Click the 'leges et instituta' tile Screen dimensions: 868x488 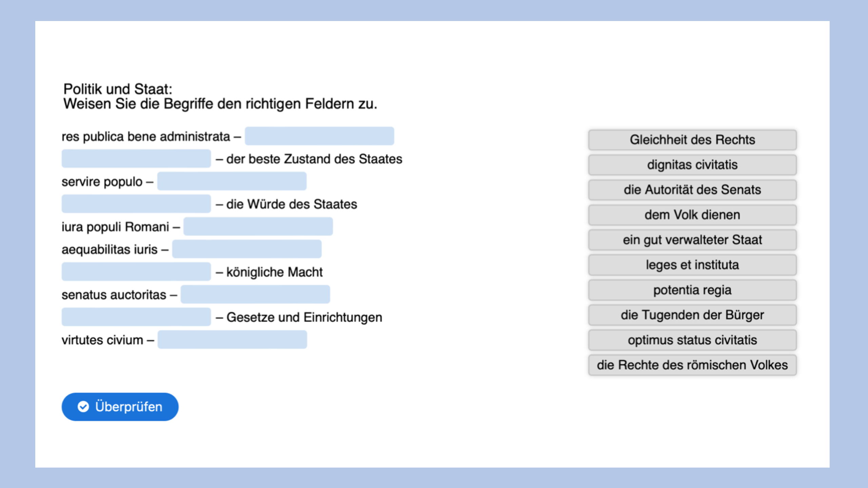(692, 265)
